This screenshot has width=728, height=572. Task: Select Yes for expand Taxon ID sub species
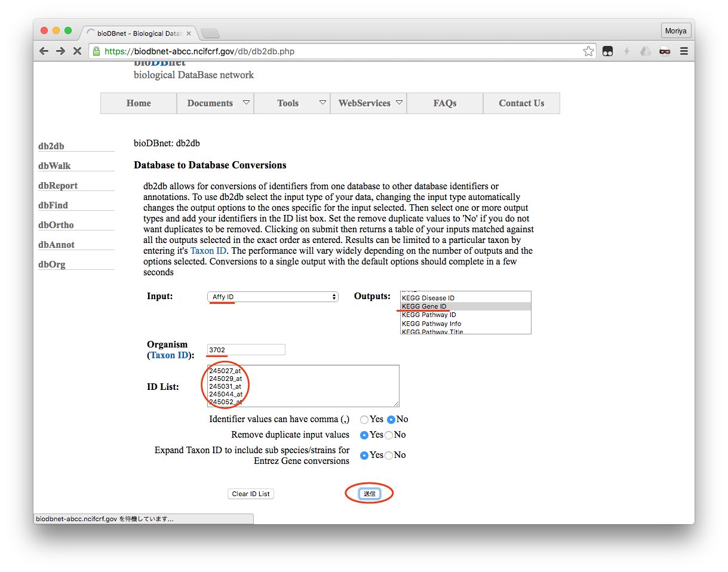tap(364, 456)
